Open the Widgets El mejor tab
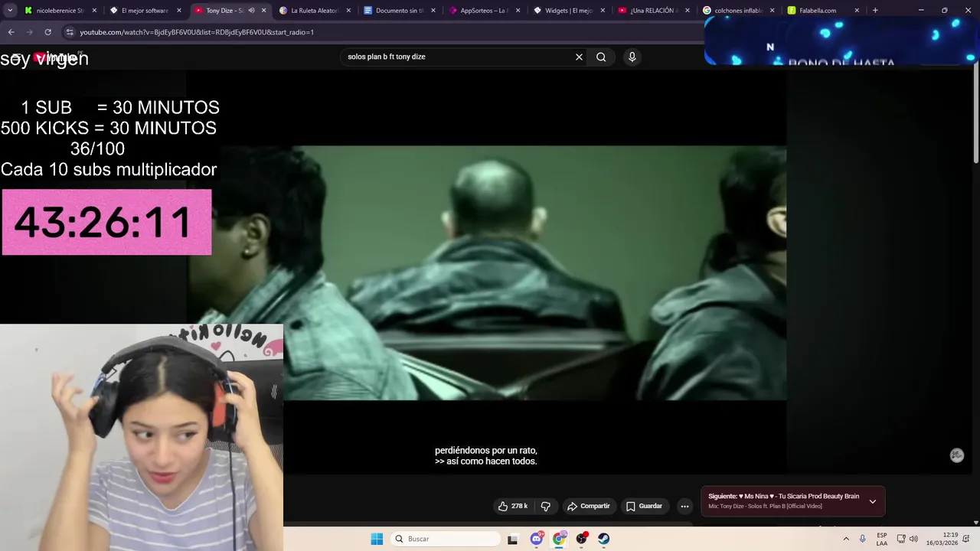Screen dimensions: 980x551 tap(569, 11)
